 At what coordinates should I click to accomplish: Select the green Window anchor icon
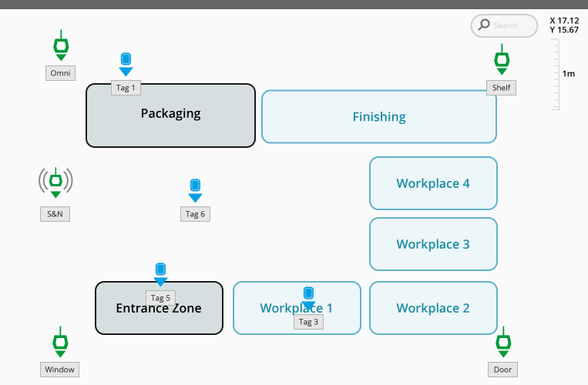(59, 340)
